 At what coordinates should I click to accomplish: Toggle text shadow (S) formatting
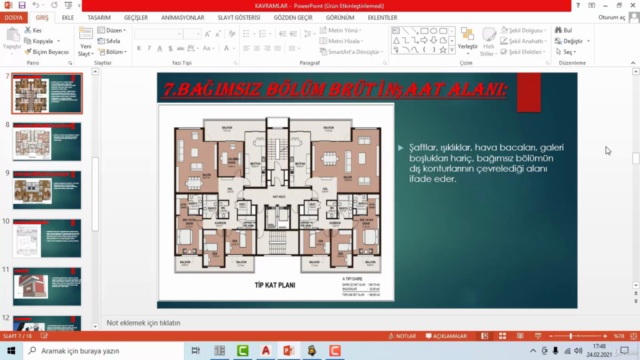(170, 49)
